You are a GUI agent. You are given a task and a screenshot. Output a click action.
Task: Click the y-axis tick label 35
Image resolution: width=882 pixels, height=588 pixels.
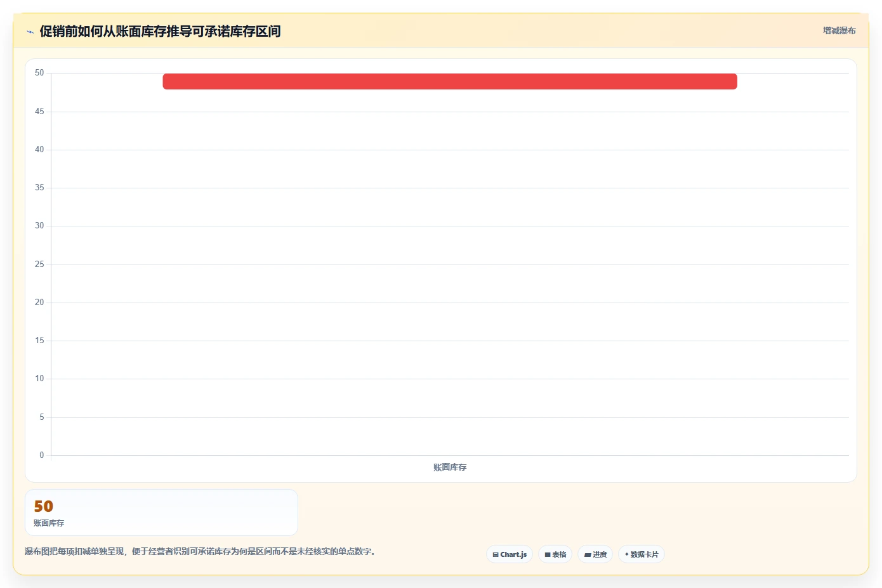[x=39, y=188]
